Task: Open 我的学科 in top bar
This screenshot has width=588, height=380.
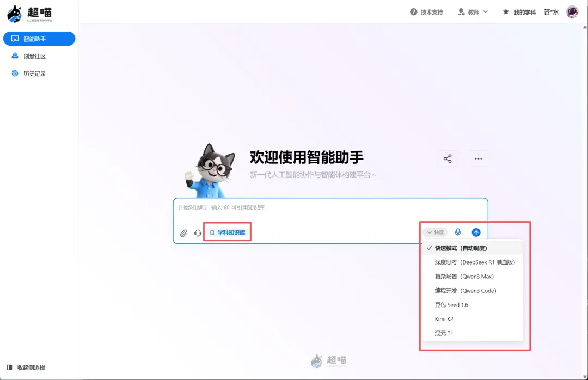Action: click(519, 12)
